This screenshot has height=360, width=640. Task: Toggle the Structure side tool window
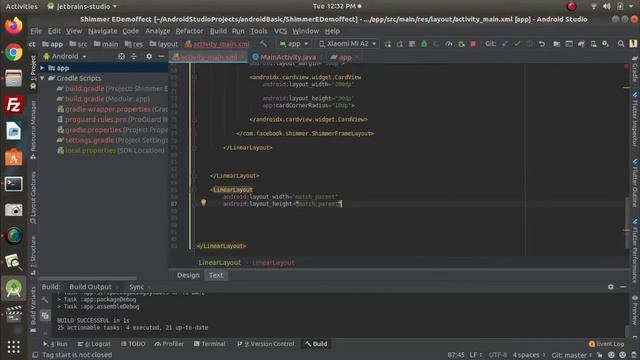pyautogui.click(x=33, y=256)
